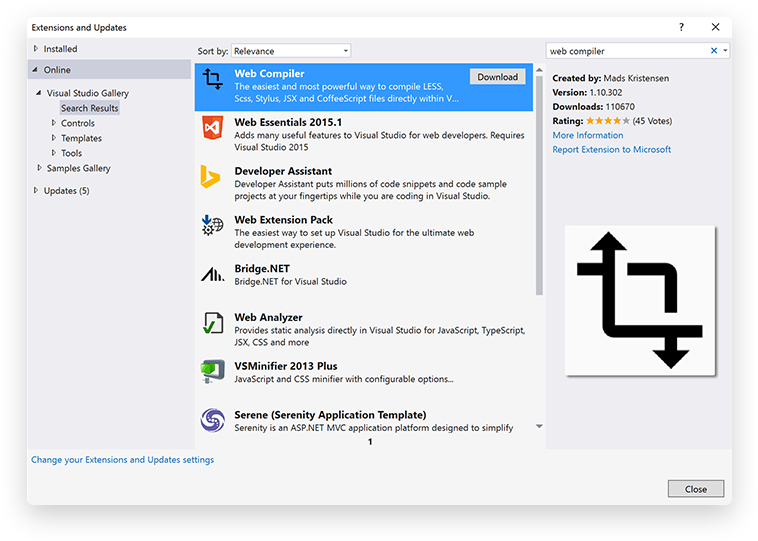Click the star rating in details panel

coord(608,121)
